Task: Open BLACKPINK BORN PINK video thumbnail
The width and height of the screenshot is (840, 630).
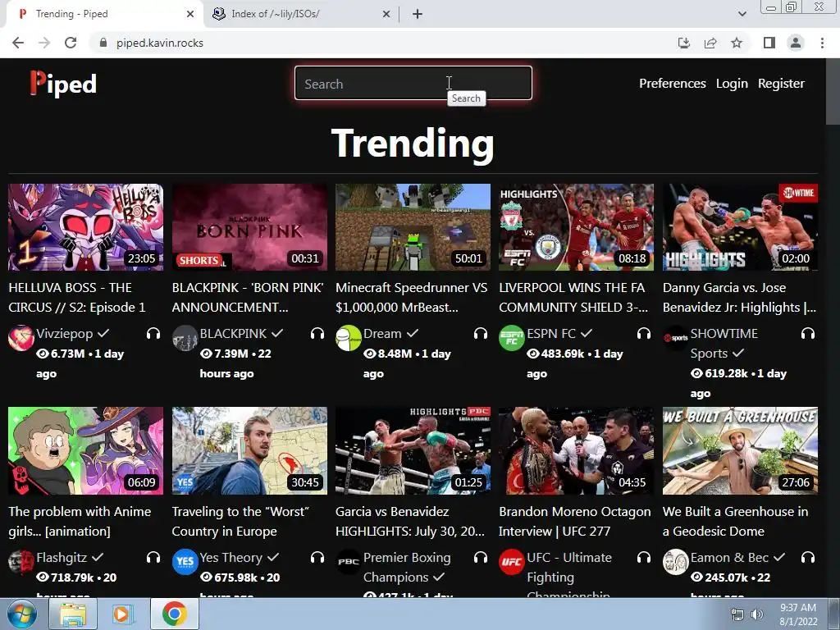Action: (249, 227)
